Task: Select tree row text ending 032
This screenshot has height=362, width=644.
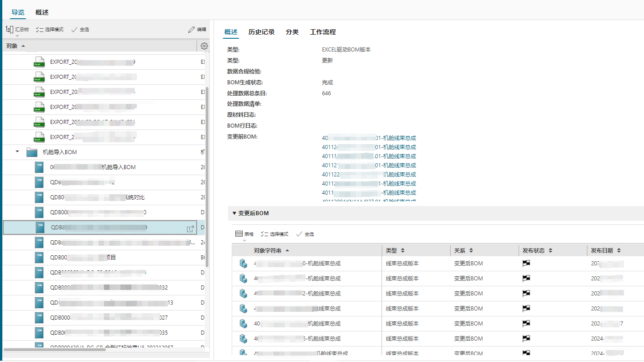Action: (109, 288)
